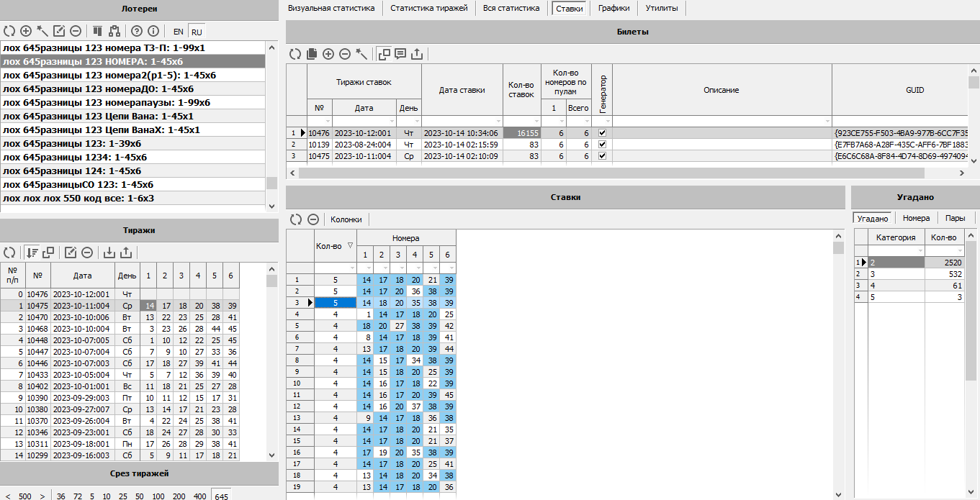The image size is (980, 500).
Task: Select draw slice size 100
Action: click(158, 496)
